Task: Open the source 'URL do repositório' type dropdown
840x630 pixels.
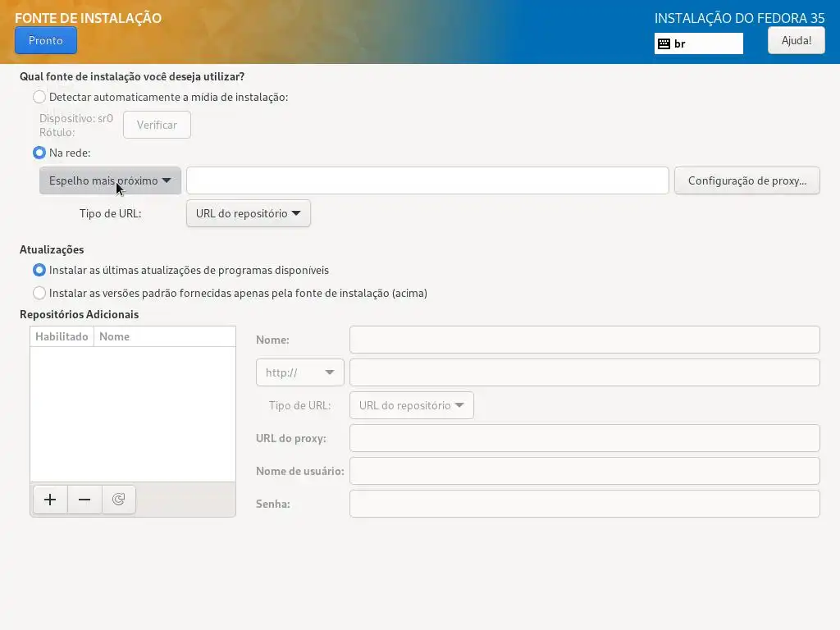Action: (249, 213)
